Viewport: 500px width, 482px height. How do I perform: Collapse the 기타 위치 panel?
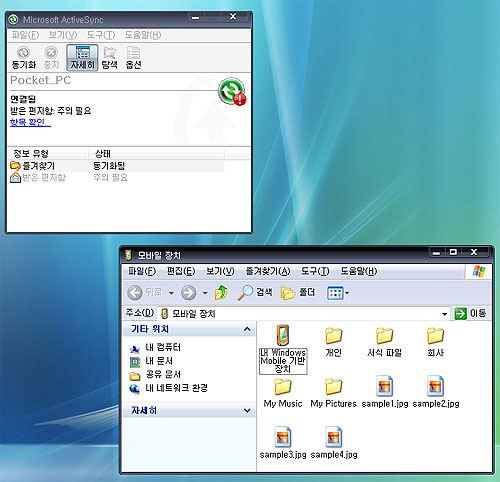pyautogui.click(x=247, y=329)
